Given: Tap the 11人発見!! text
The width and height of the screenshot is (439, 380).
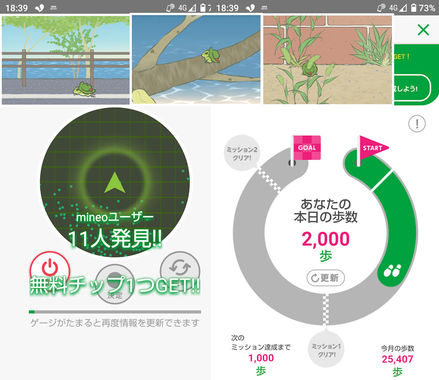Looking at the screenshot, I should click(x=115, y=239).
